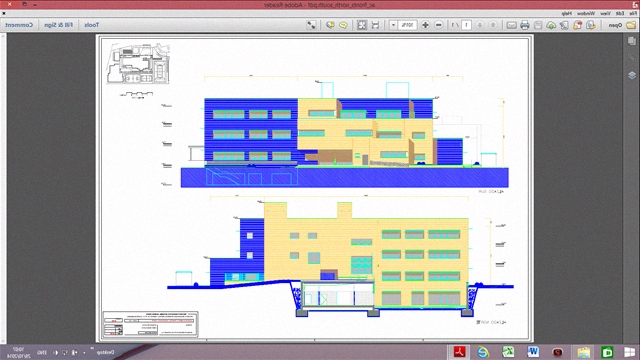This screenshot has width=640, height=360.
Task: Zoom in with the plus button
Action: (x=425, y=25)
